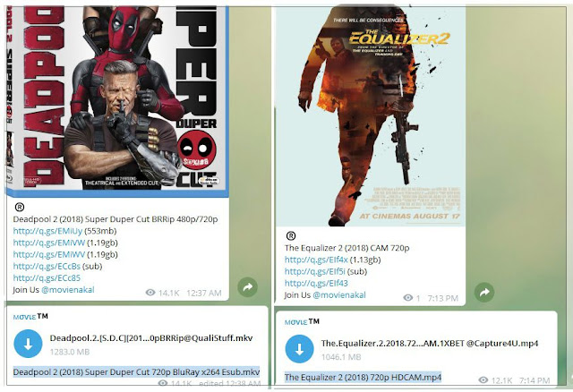The width and height of the screenshot is (573, 392).
Task: Open link http://q.gs/EMiWV
Action: coord(49,254)
